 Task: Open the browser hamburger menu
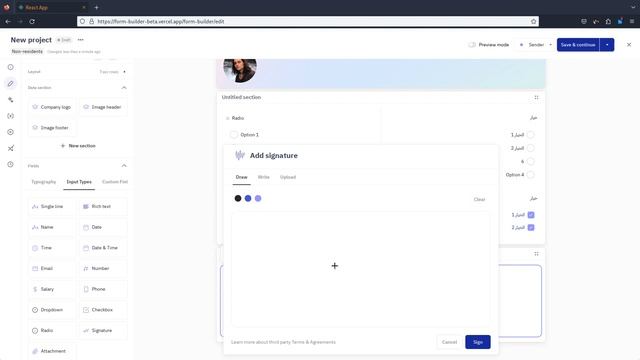tap(631, 21)
